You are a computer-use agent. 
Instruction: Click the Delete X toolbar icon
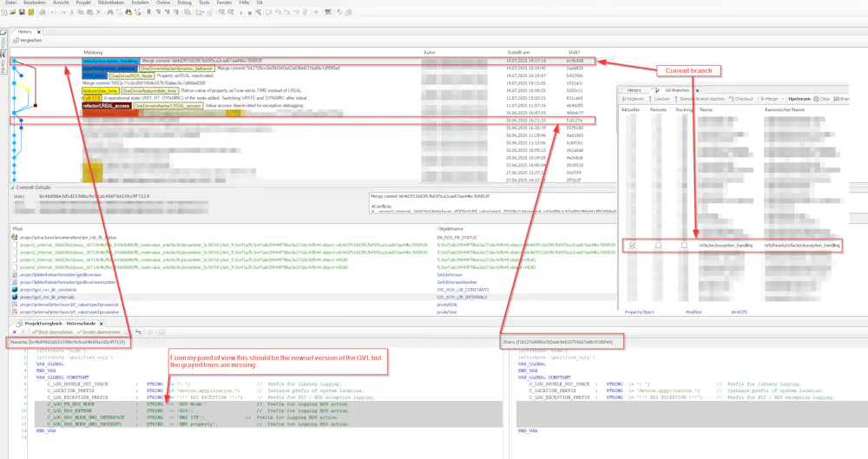coord(99,12)
